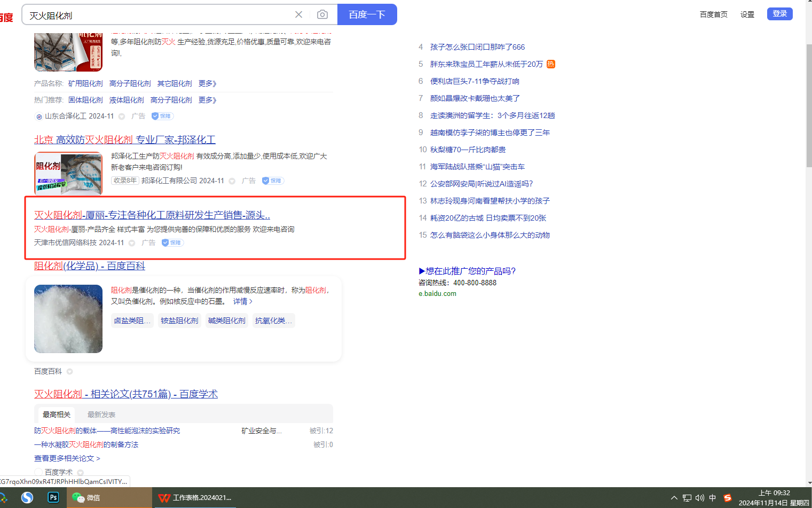Open the network status tray icon
The image size is (812, 508).
point(687,498)
